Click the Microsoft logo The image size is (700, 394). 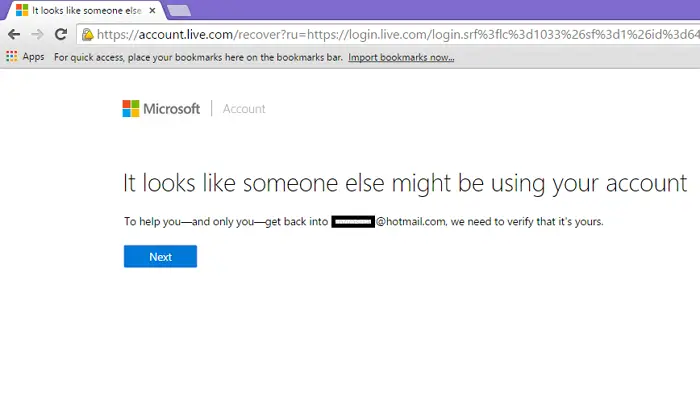(161, 108)
